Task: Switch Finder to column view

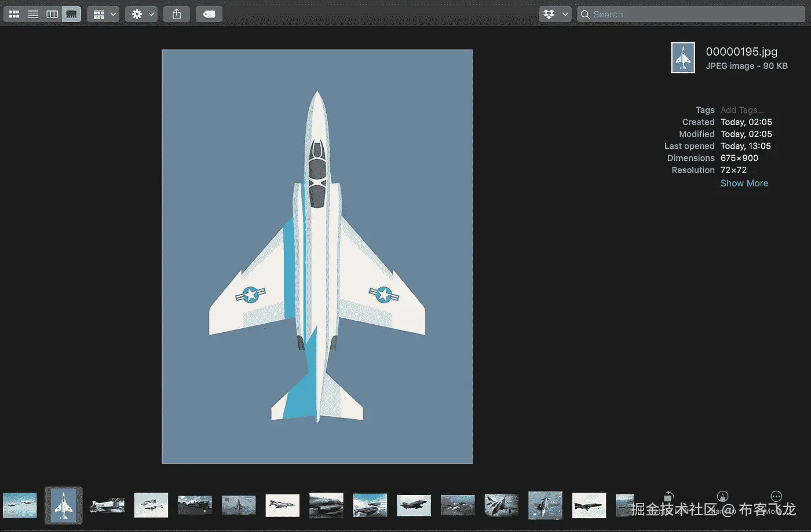Action: [x=52, y=14]
